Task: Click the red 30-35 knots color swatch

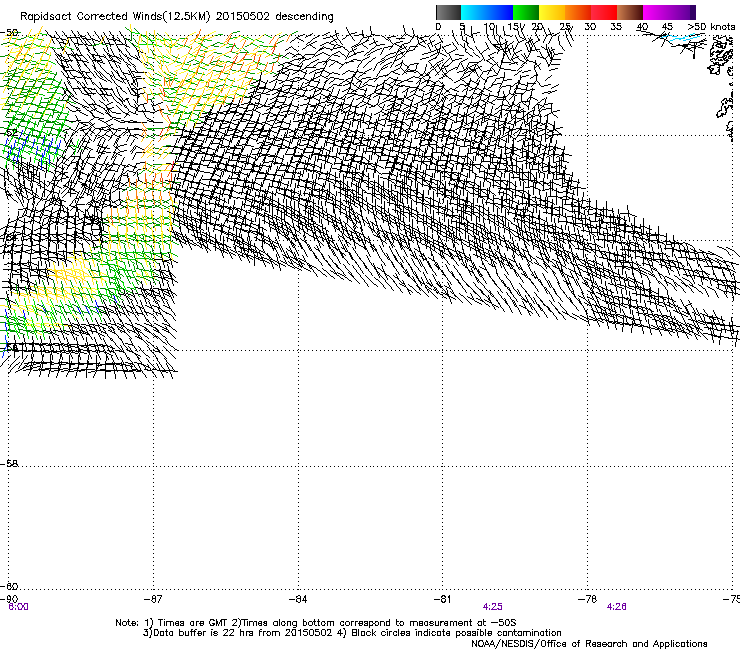Action: click(x=604, y=12)
